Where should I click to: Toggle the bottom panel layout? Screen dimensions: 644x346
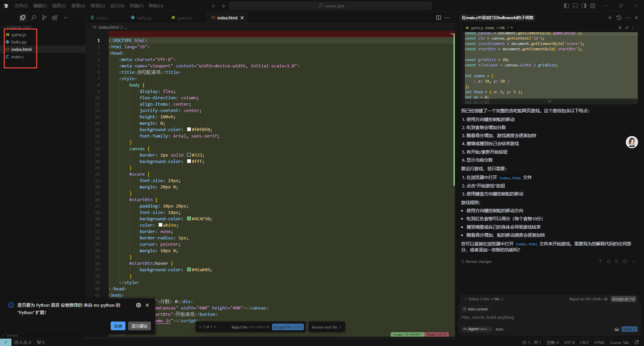(x=575, y=6)
